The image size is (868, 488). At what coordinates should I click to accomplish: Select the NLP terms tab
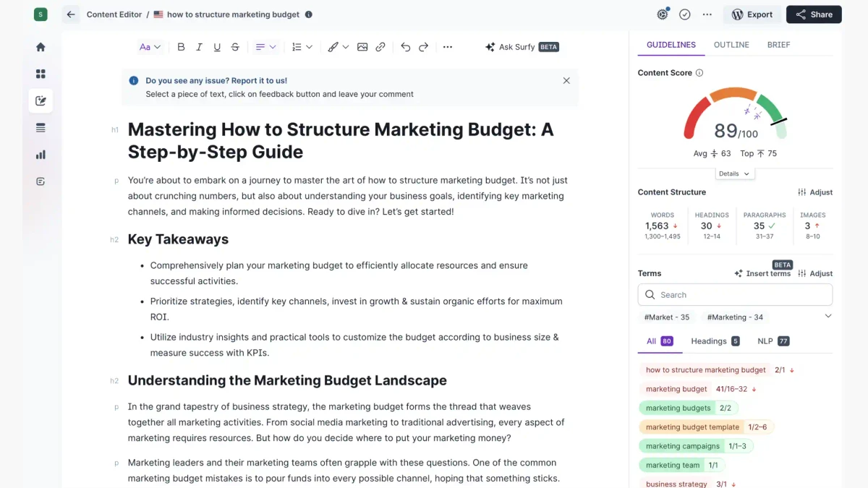[773, 341]
